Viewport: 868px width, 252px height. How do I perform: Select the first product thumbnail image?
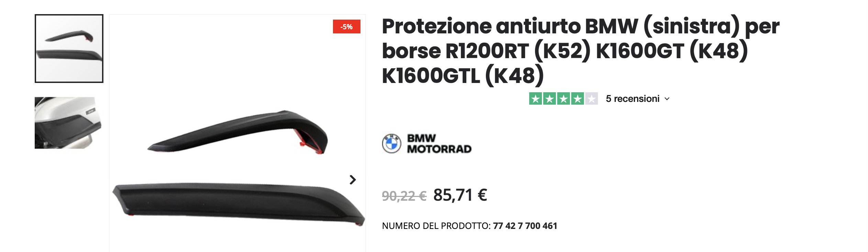(69, 49)
